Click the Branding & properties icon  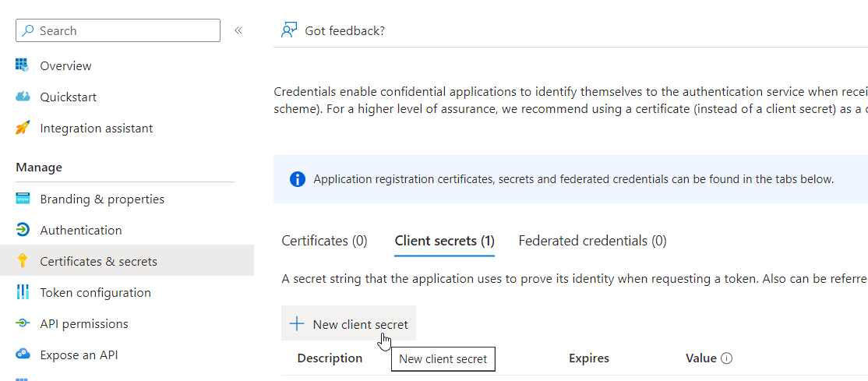[x=22, y=199]
